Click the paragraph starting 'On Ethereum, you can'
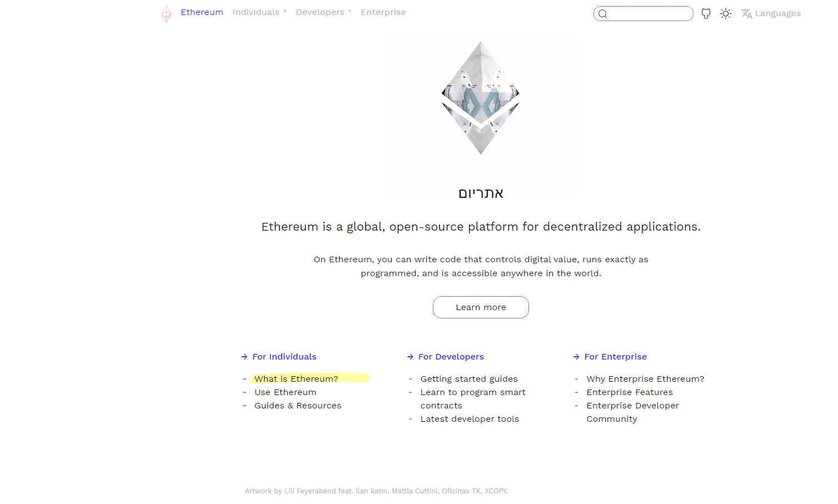The height and width of the screenshot is (504, 838). coord(481,266)
